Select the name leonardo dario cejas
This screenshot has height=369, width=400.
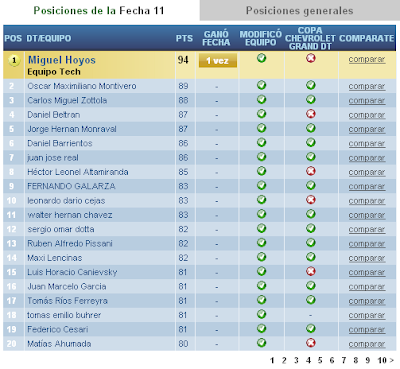[66, 201]
